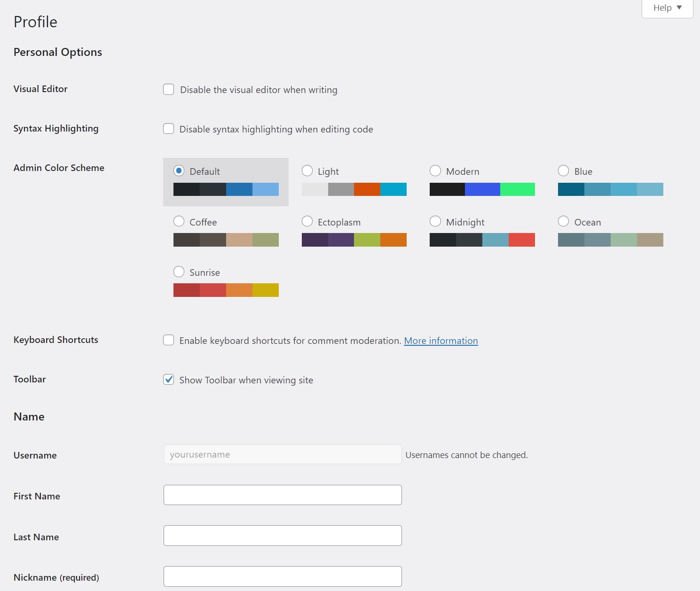
Task: Focus the Last Name input field
Action: coord(283,536)
